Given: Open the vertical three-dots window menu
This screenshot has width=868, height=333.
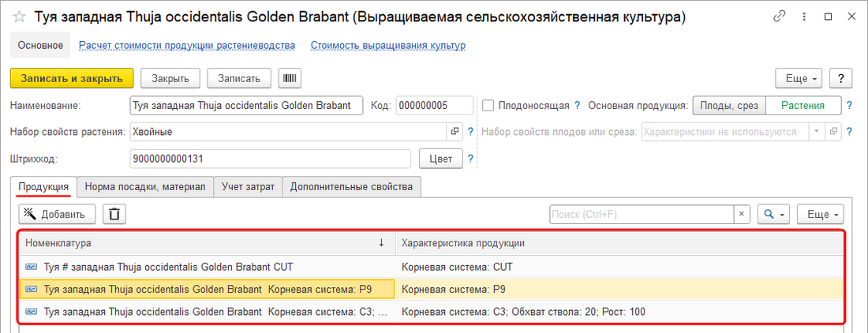Looking at the screenshot, I should pos(804,17).
